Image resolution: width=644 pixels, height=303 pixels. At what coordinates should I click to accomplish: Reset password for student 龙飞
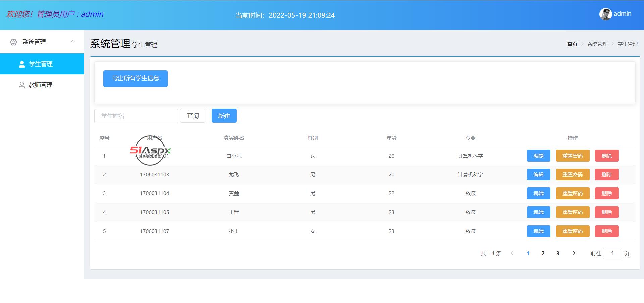[x=573, y=175]
